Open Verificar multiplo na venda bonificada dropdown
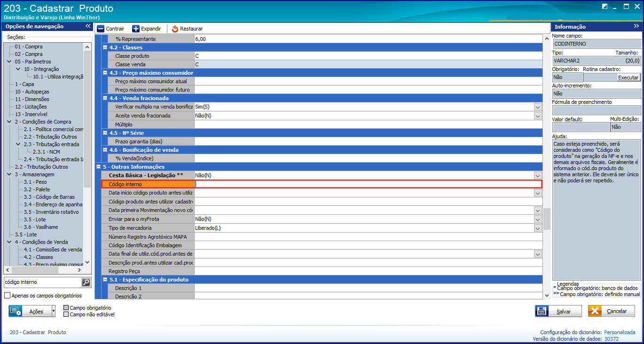 (538, 107)
